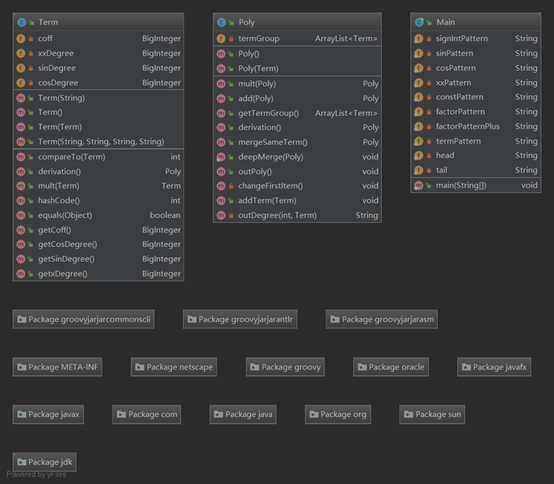
Task: Click the method icon next to mergeSameTerm()
Action: [221, 142]
